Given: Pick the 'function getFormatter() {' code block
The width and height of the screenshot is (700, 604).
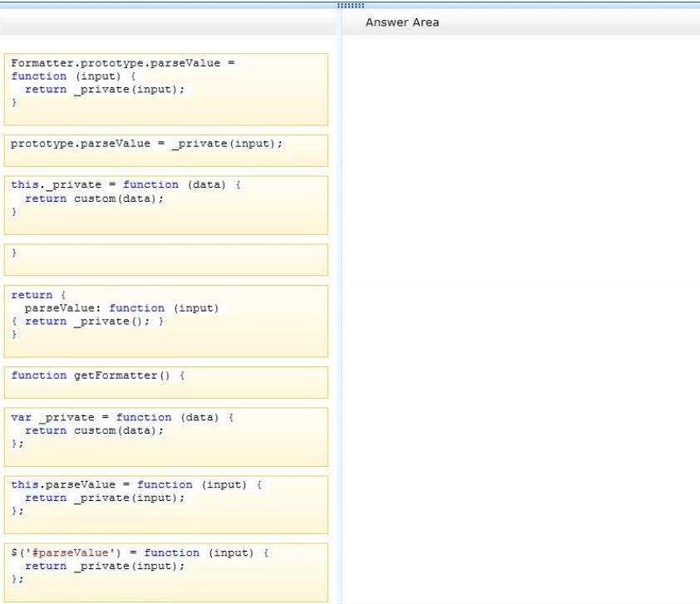Looking at the screenshot, I should 166,382.
